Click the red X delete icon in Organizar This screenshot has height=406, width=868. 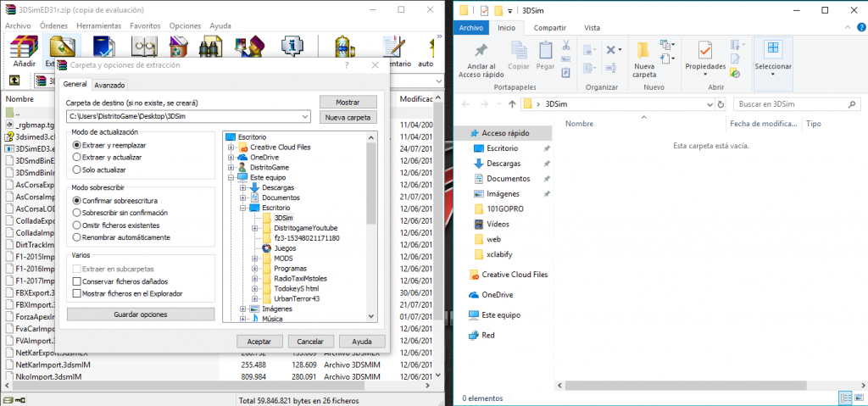(610, 50)
